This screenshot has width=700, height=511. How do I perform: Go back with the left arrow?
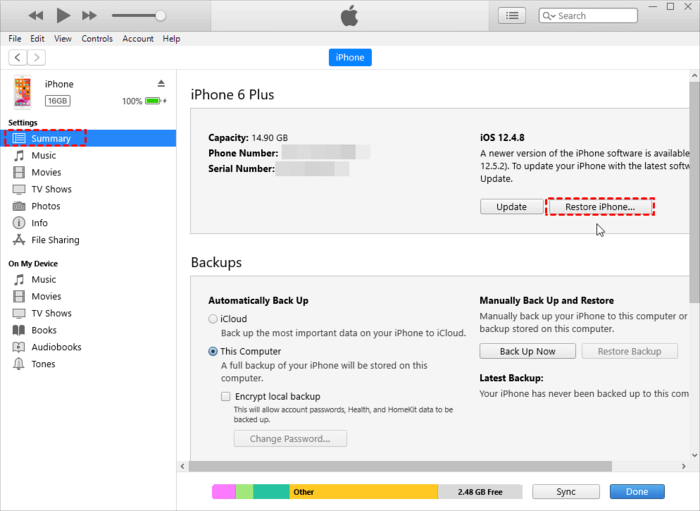[17, 58]
